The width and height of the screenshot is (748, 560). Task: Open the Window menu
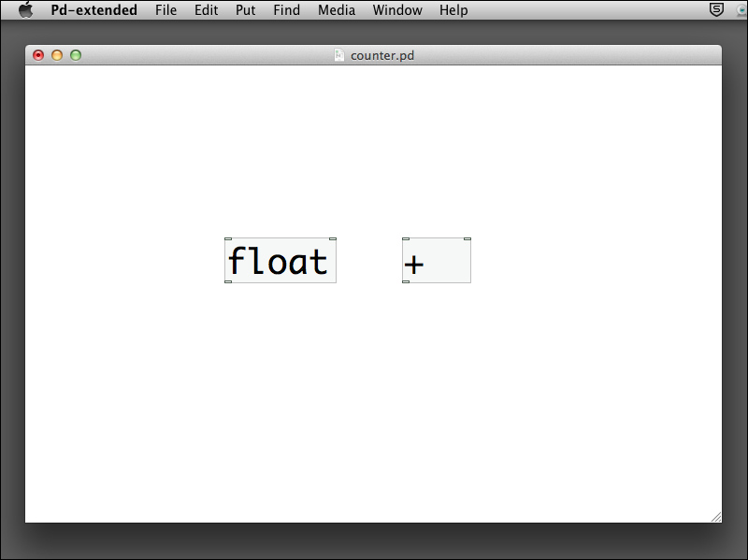[397, 10]
